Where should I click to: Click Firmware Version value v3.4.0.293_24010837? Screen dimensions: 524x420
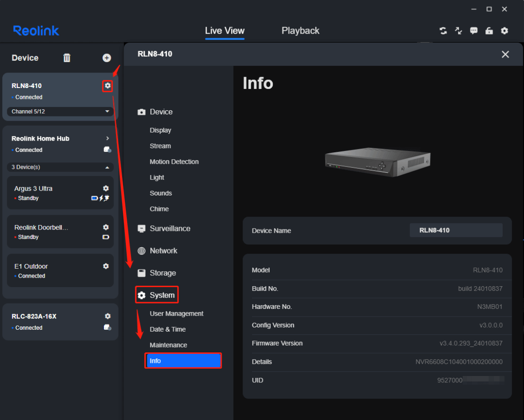(471, 343)
